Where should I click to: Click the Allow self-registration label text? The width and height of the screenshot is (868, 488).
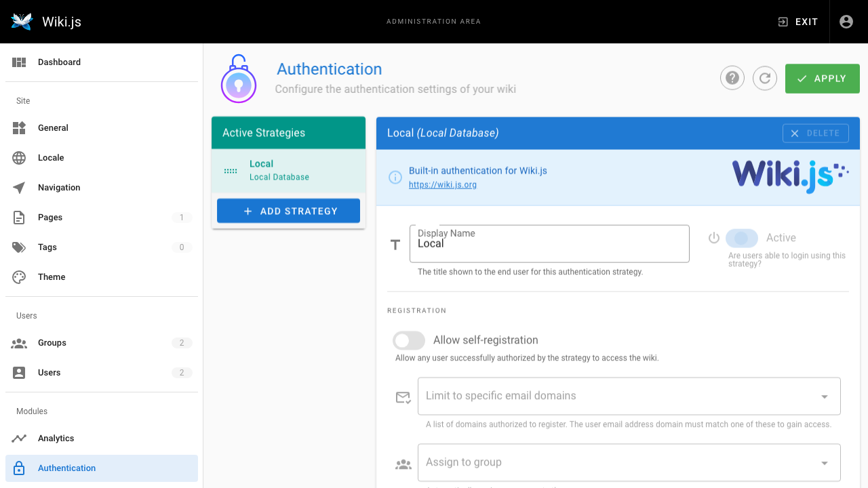coord(486,340)
